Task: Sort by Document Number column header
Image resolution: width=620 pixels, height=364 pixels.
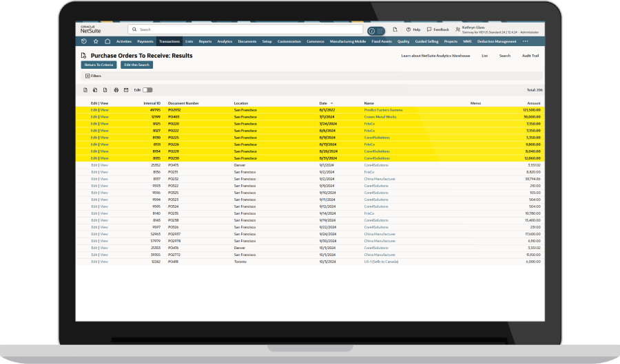Action: point(183,103)
